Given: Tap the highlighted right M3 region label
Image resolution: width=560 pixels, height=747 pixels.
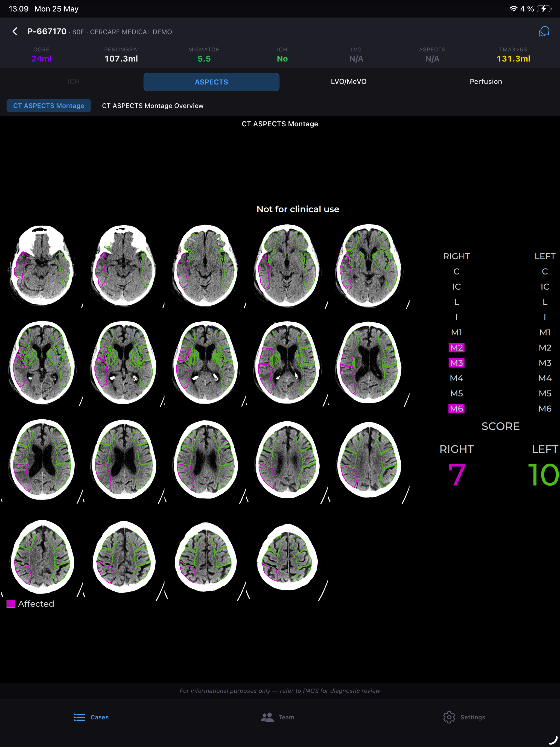Looking at the screenshot, I should click(456, 363).
